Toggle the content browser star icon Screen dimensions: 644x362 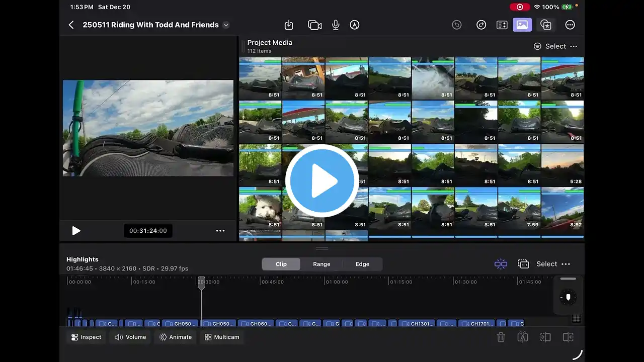pyautogui.click(x=546, y=25)
